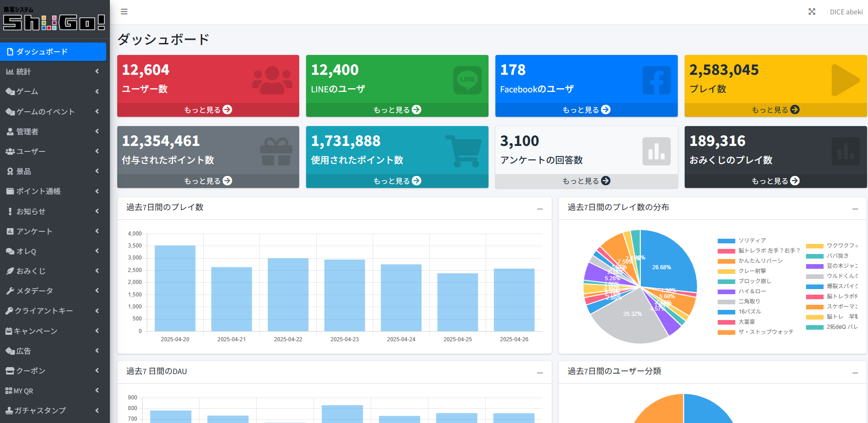Image resolution: width=868 pixels, height=423 pixels.
Task: Click the fullscreen expand icon
Action: click(x=812, y=12)
